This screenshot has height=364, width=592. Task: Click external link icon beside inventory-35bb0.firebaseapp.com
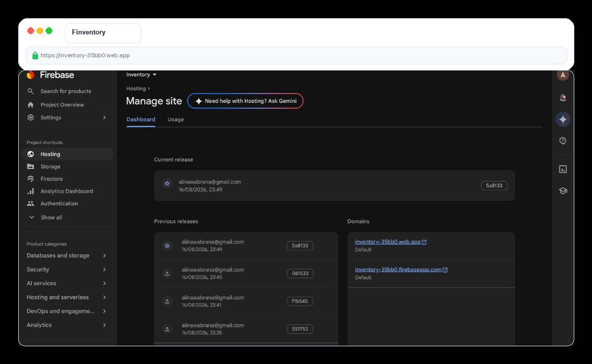pyautogui.click(x=445, y=270)
